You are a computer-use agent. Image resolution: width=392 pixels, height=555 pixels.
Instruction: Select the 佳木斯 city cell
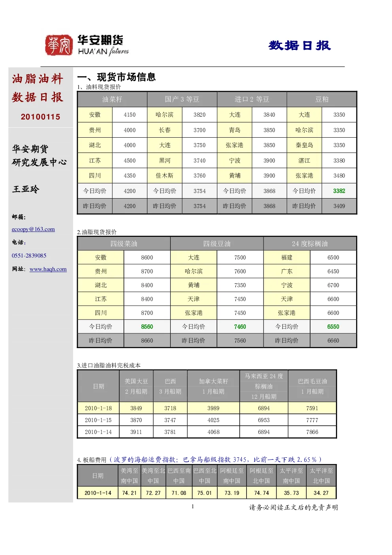pos(165,176)
